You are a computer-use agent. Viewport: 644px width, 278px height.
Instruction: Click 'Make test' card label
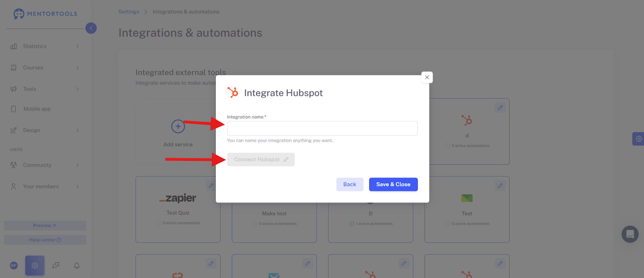(275, 214)
